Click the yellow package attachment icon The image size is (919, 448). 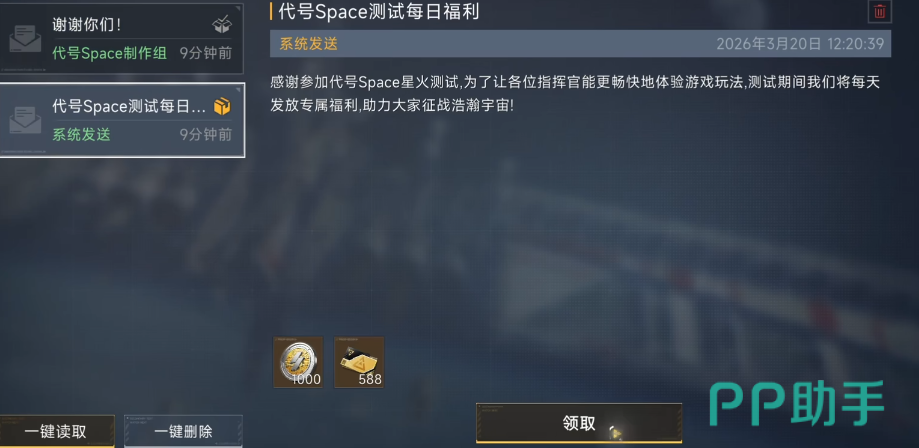tap(222, 106)
